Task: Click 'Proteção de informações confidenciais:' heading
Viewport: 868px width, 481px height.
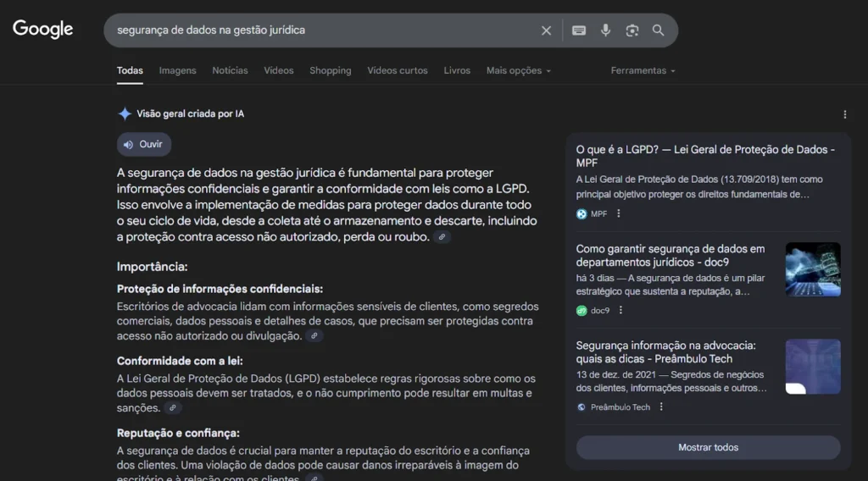Action: click(220, 289)
